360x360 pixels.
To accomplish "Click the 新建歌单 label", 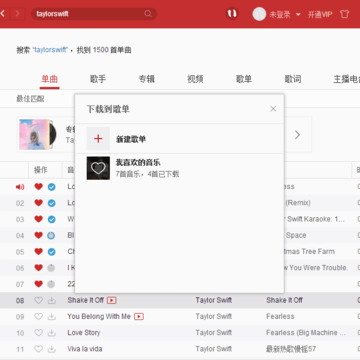I will click(x=131, y=139).
